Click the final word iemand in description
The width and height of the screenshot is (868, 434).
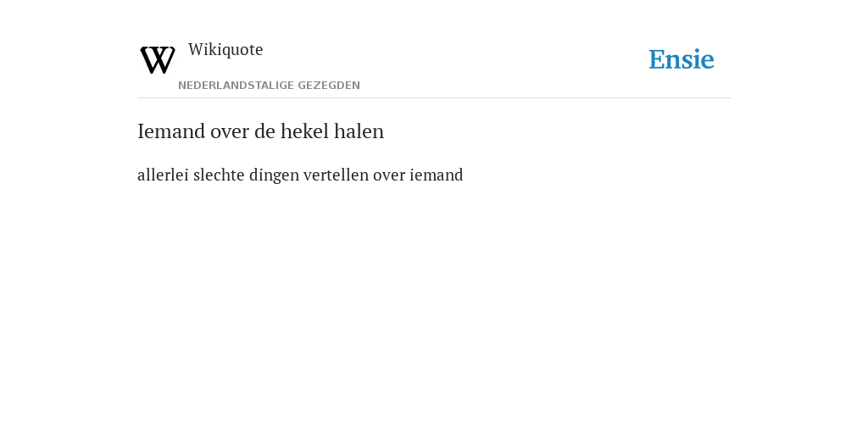[437, 175]
